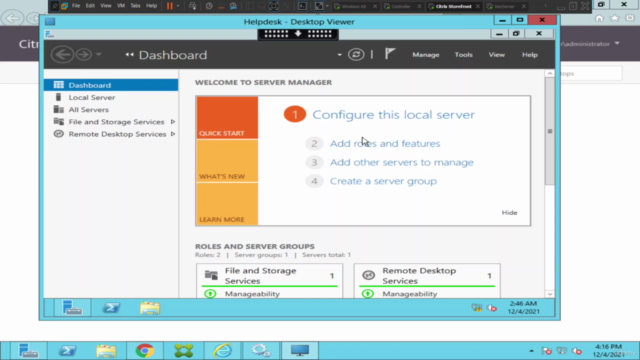Open the dropdown arrow left of Refresh icon
The width and height of the screenshot is (640, 360).
339,55
